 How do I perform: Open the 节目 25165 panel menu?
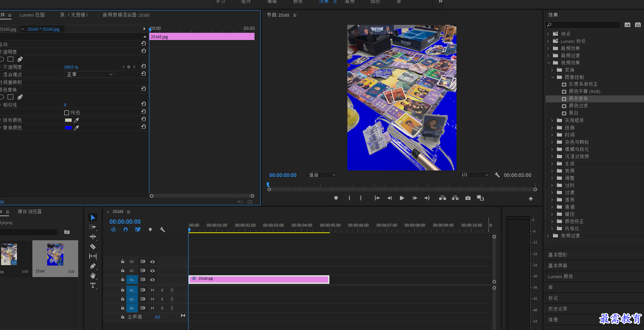295,15
